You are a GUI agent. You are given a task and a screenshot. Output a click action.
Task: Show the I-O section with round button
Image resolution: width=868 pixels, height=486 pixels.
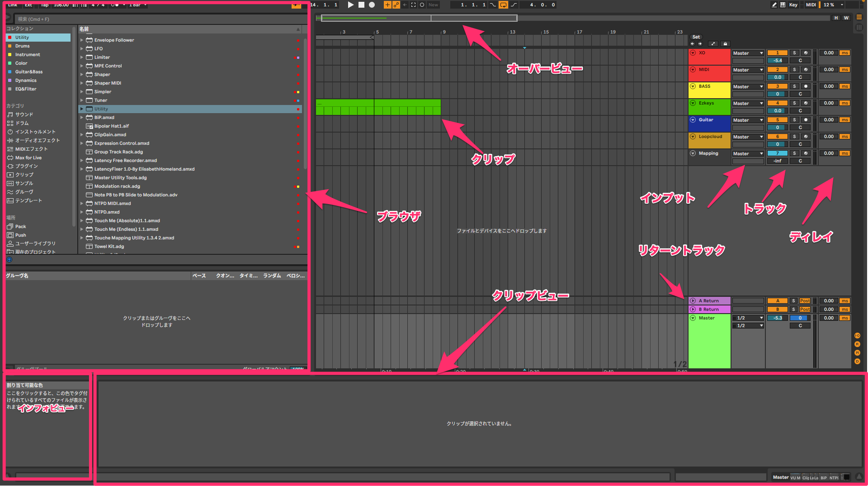857,336
